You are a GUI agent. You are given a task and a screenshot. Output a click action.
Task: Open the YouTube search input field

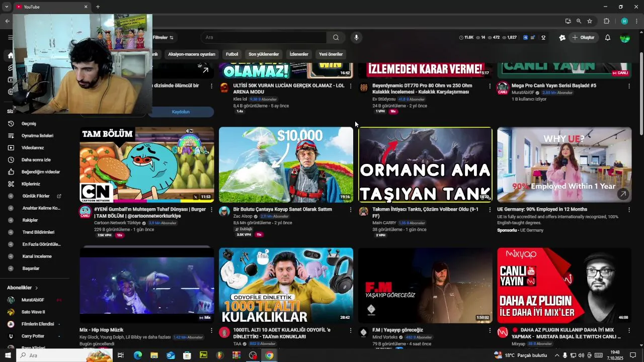pos(264,38)
